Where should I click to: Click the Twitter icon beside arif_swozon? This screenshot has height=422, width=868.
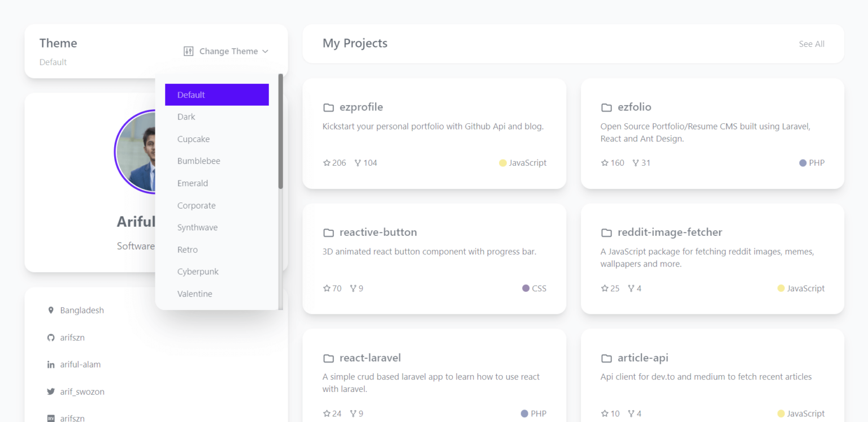[51, 391]
